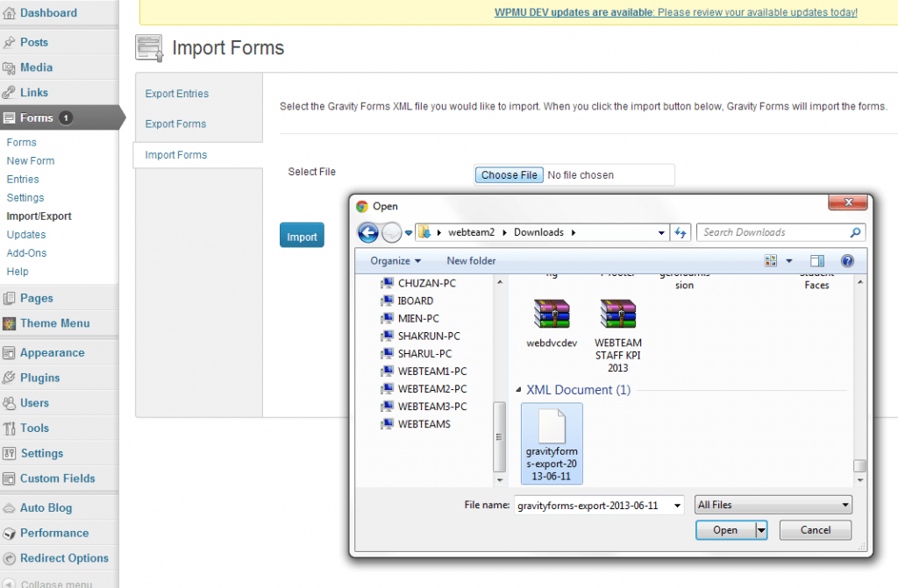
Task: Click the Back arrow in Open dialog
Action: (368, 232)
